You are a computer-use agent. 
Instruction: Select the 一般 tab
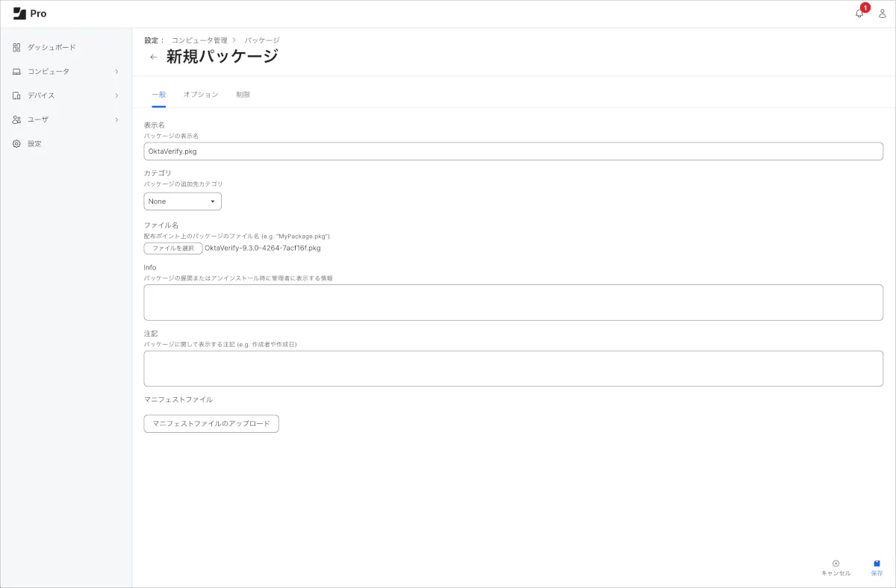click(158, 95)
